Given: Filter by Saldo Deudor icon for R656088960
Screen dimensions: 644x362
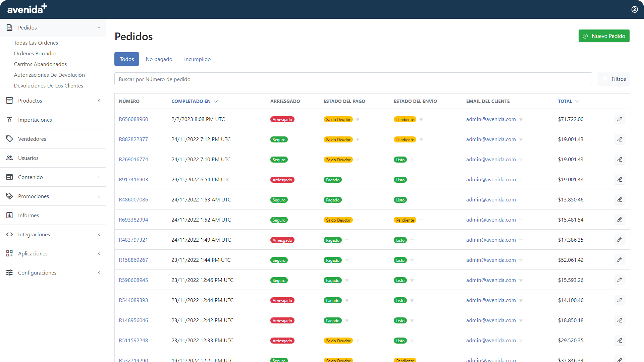Looking at the screenshot, I should 358,119.
